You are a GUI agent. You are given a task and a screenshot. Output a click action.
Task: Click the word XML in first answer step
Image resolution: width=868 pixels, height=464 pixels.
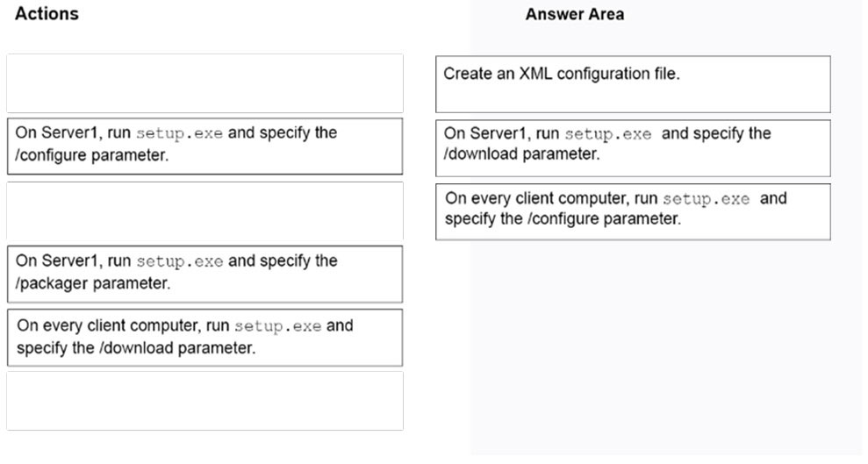coord(535,74)
